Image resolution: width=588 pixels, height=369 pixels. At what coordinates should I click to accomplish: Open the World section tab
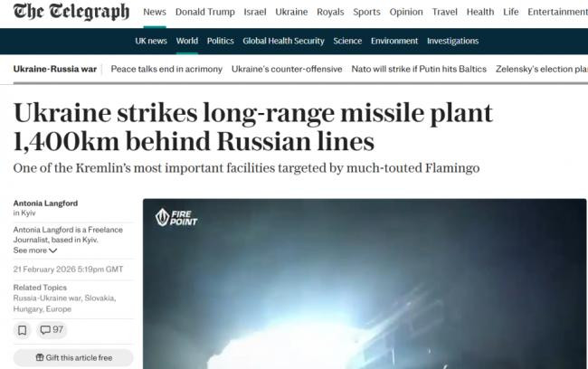click(186, 41)
